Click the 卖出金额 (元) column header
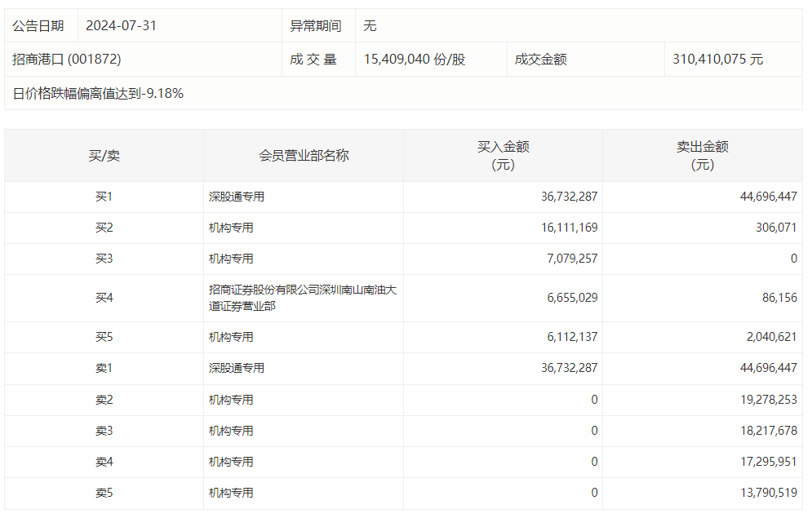 [702, 156]
